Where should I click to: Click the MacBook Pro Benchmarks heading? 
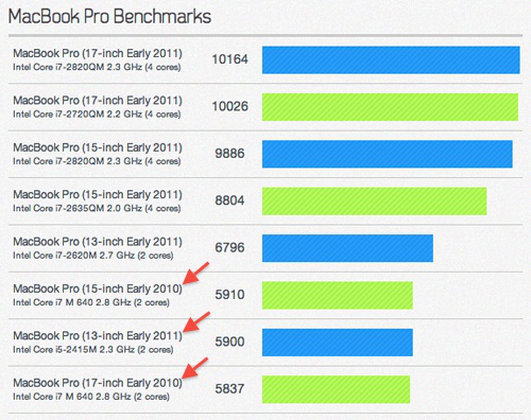click(x=110, y=17)
